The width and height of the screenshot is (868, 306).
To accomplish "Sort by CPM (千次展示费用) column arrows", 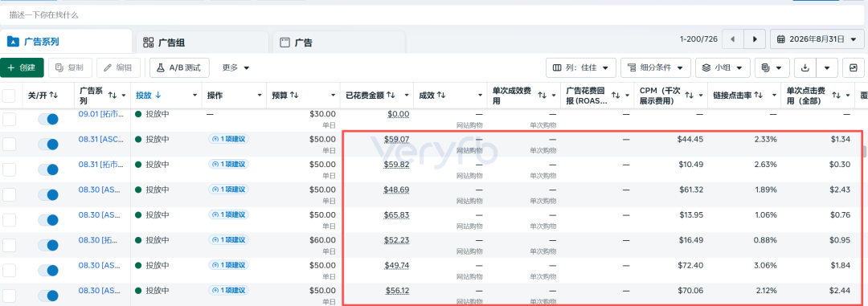I will tap(690, 96).
